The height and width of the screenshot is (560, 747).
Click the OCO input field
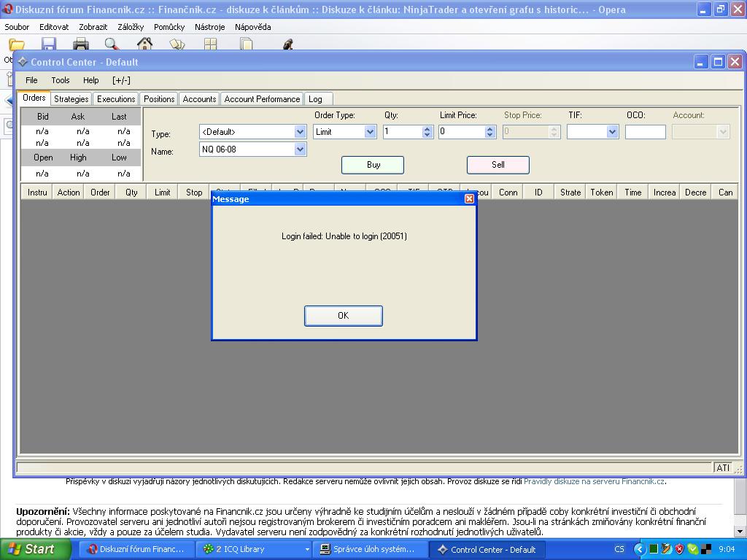click(x=645, y=132)
